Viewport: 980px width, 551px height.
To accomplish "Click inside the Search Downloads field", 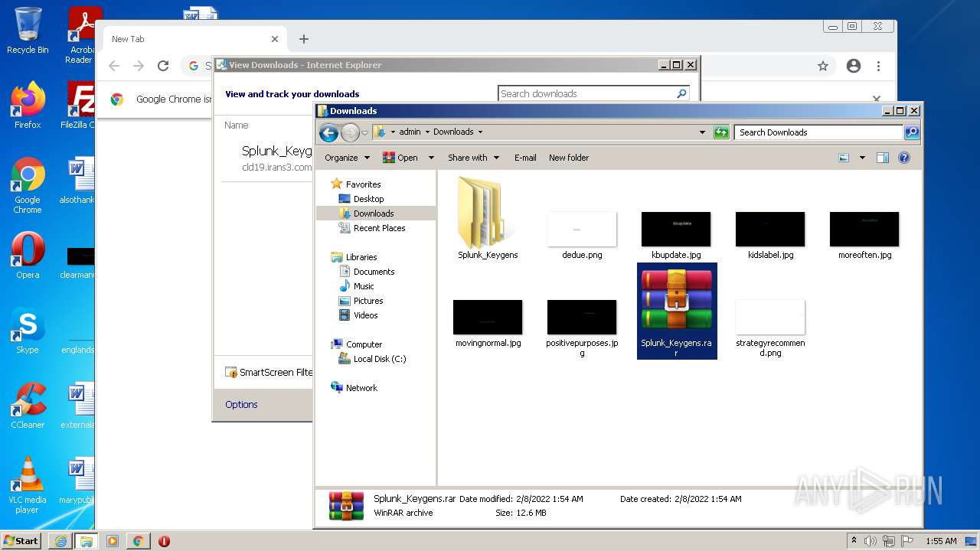I will pyautogui.click(x=818, y=132).
